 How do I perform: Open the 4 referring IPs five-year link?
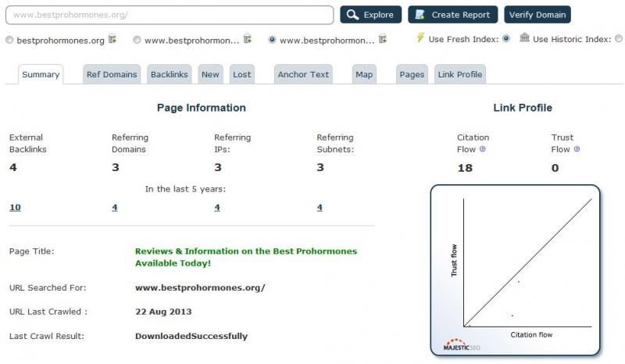pyautogui.click(x=217, y=207)
